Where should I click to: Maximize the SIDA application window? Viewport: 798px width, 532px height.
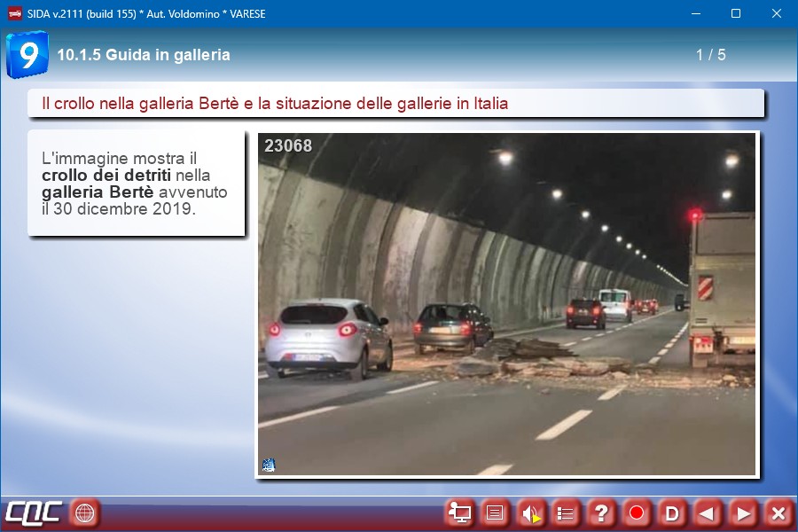[735, 13]
